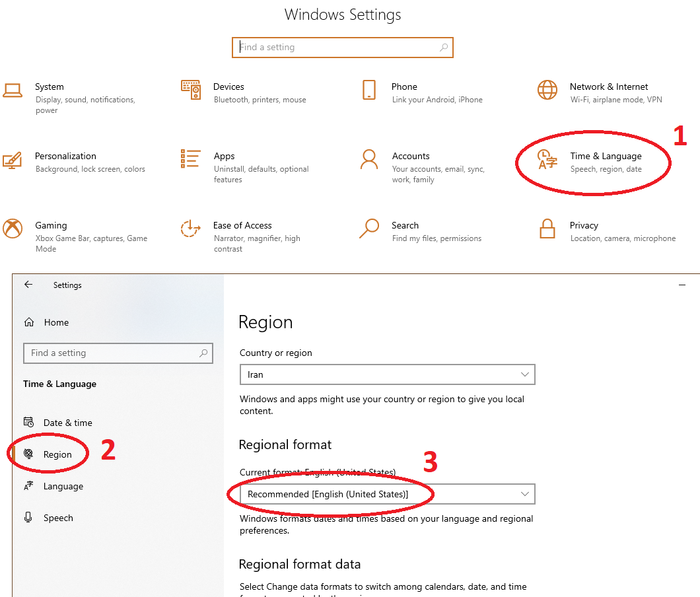
Task: Open the Regional format dropdown
Action: (x=388, y=494)
